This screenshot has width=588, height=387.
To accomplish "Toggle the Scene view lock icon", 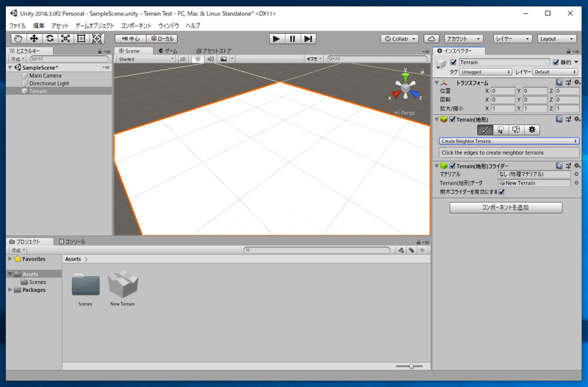I will tap(422, 71).
